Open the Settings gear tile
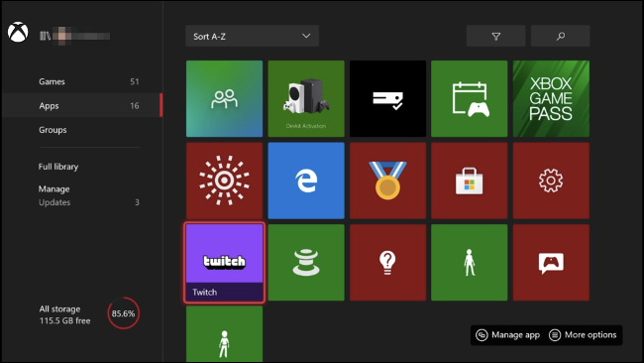 click(551, 181)
